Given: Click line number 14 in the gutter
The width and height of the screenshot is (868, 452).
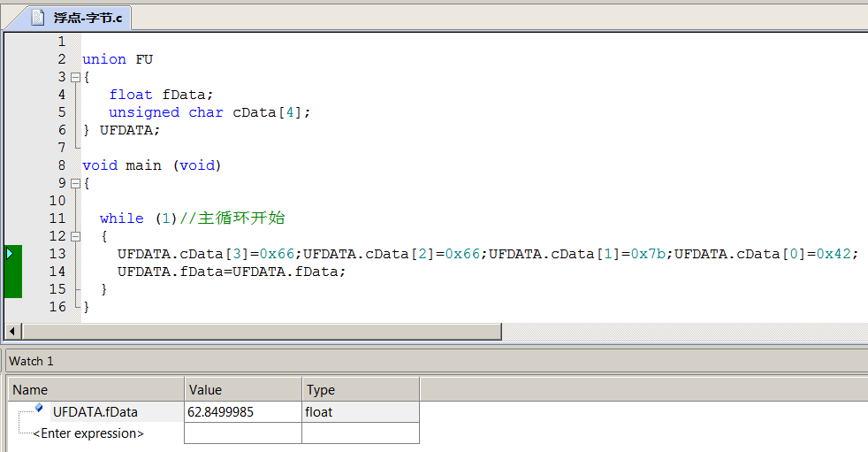Looking at the screenshot, I should click(x=57, y=272).
